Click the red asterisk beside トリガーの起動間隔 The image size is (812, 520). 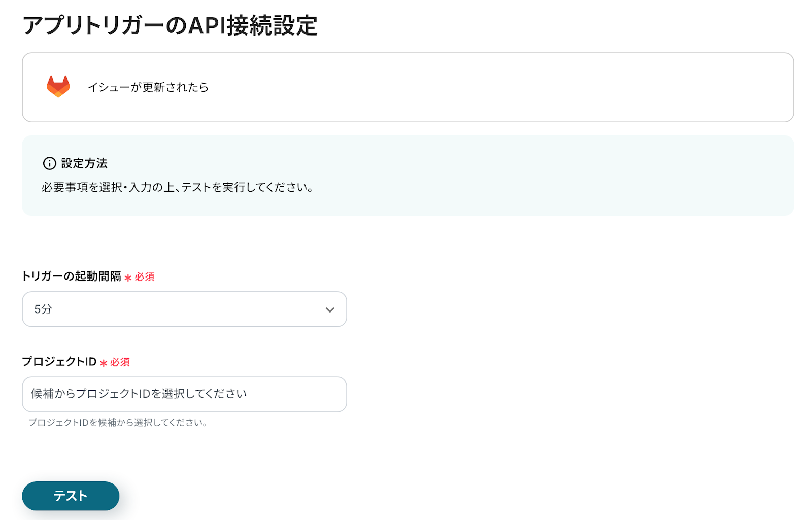128,278
